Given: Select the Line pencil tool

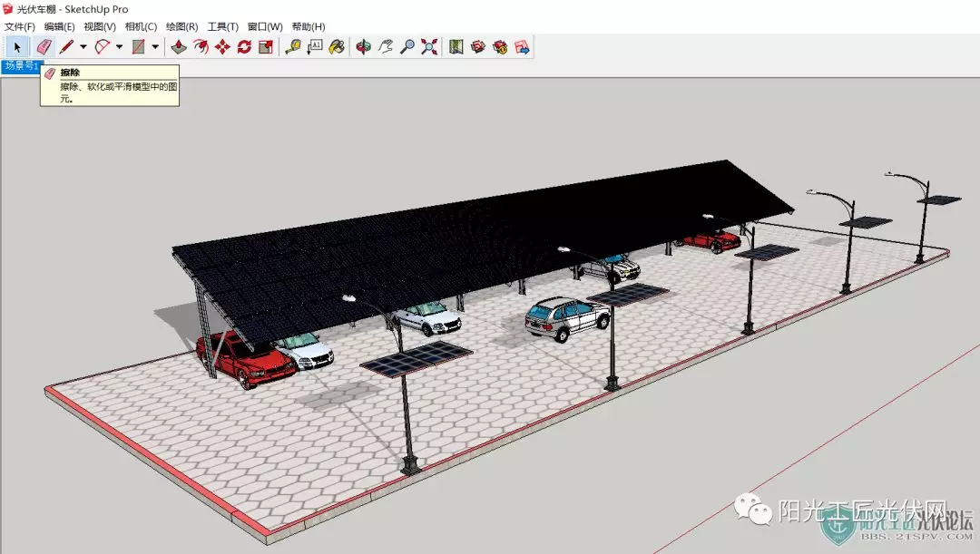Looking at the screenshot, I should coord(66,47).
